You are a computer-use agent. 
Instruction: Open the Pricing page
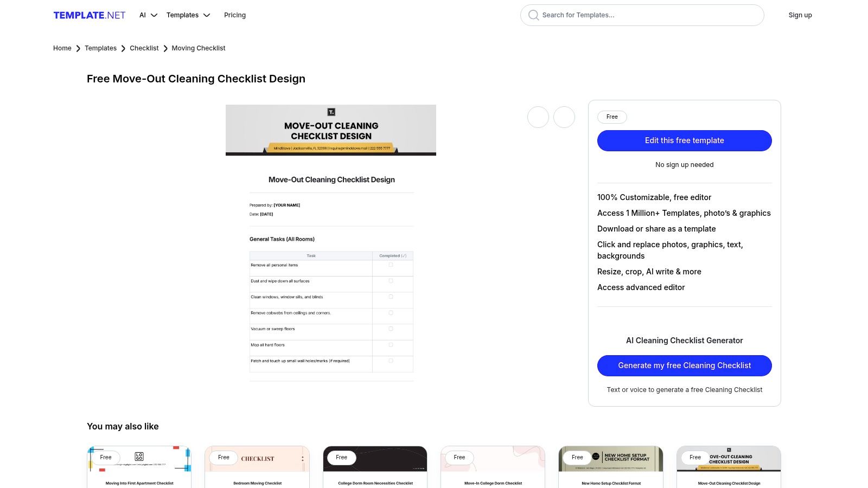click(x=235, y=15)
